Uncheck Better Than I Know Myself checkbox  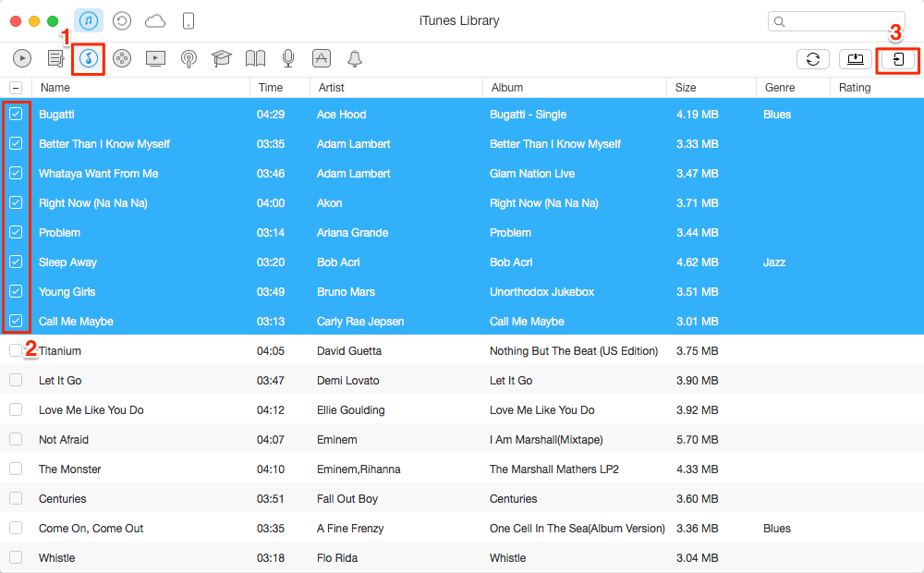pos(16,143)
